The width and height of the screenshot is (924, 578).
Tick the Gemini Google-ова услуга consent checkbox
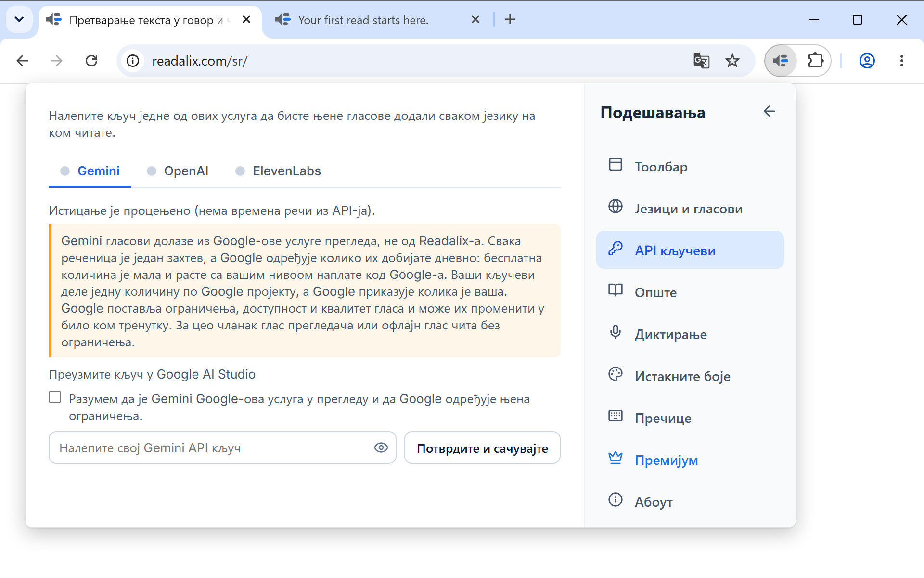55,397
